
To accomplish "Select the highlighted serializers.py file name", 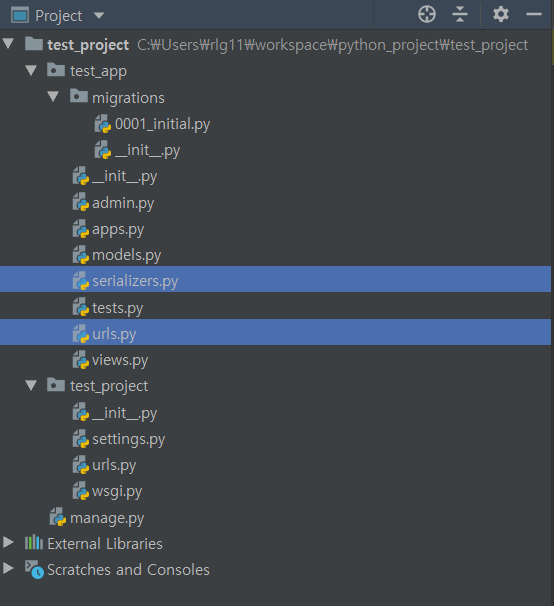I will 135,281.
